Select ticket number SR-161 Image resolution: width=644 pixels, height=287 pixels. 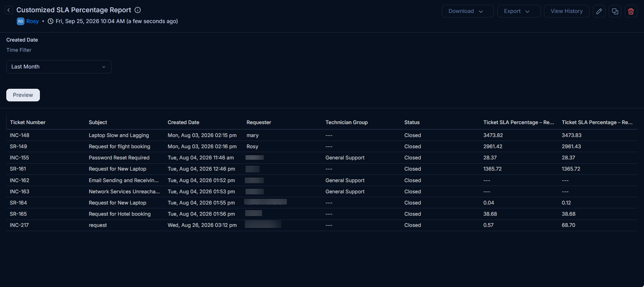pos(18,169)
